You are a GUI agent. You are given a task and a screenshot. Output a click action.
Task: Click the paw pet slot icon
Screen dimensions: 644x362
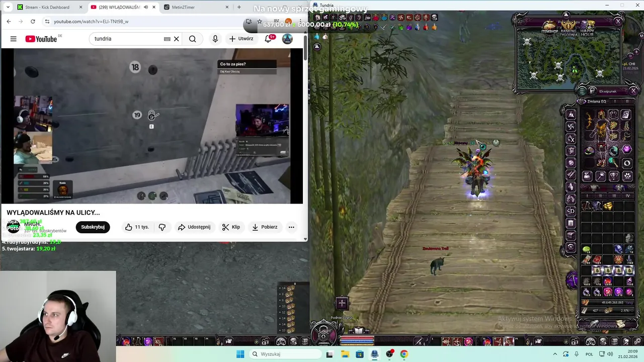[x=627, y=176]
